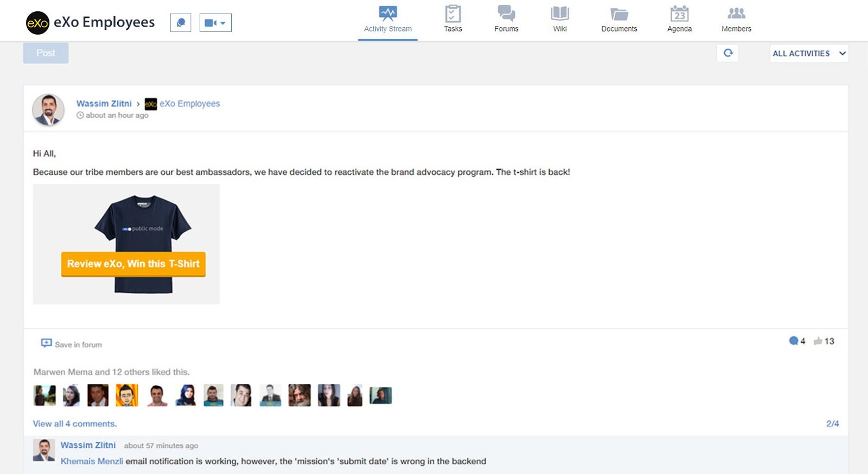
Task: Open Wassim Zlitni's avatar on the post
Action: pos(48,110)
